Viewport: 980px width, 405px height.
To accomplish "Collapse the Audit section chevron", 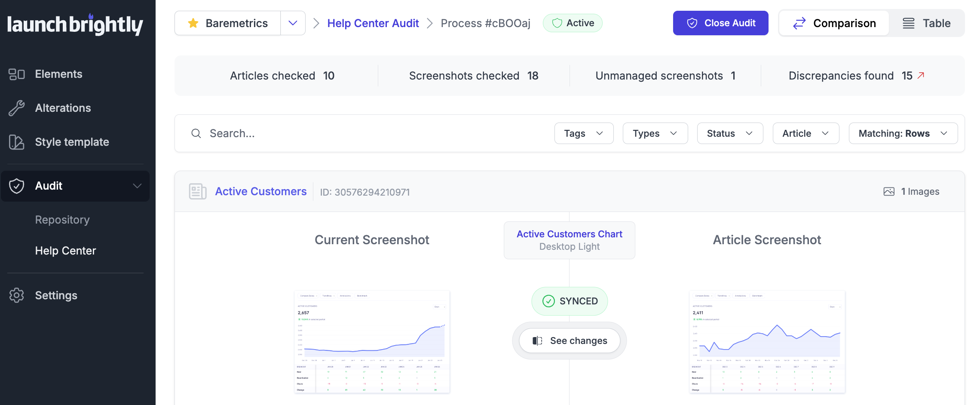I will [x=137, y=186].
